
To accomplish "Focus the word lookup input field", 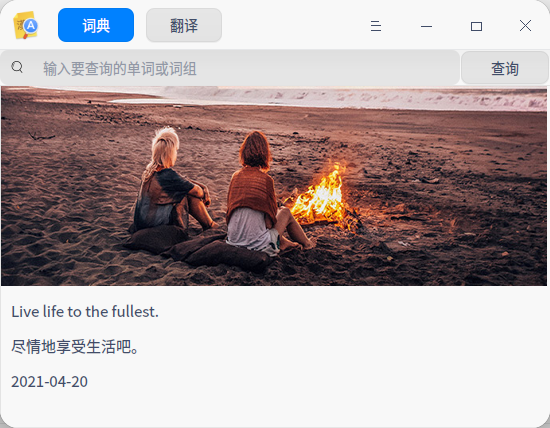I will (x=230, y=68).
